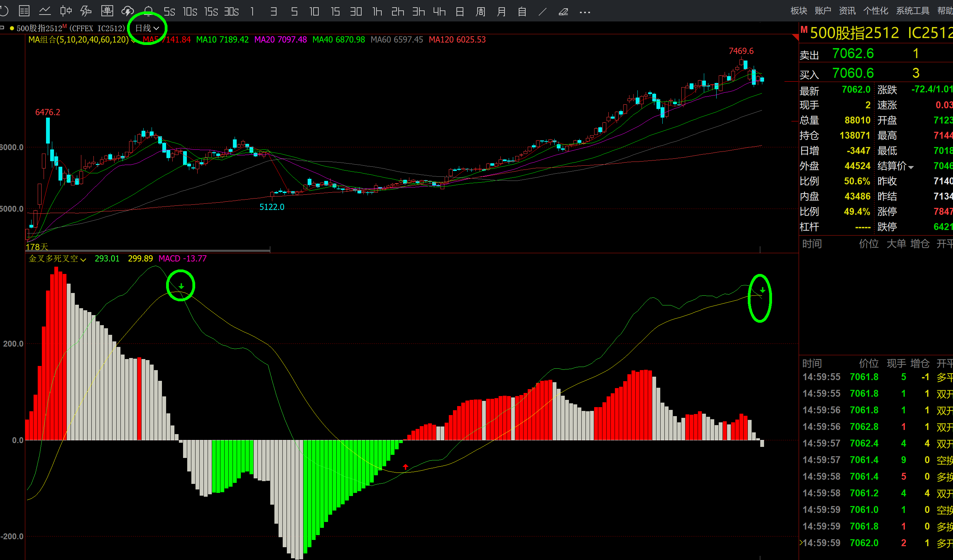Viewport: 953px width, 560px height.
Task: Open the three-dot more options menu
Action: pyautogui.click(x=585, y=12)
